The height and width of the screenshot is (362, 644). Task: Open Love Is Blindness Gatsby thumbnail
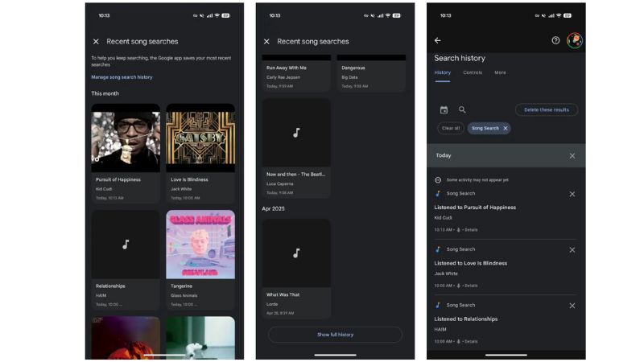point(200,138)
